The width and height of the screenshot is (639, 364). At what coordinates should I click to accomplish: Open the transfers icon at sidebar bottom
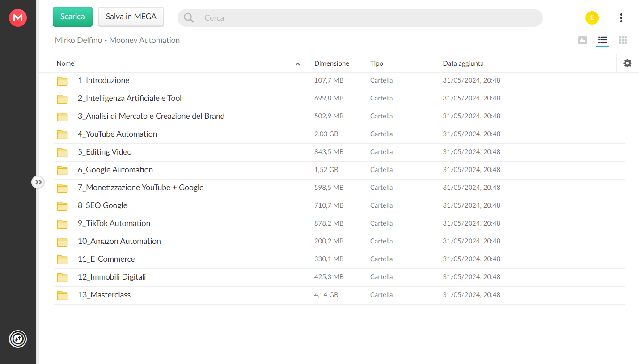click(18, 339)
